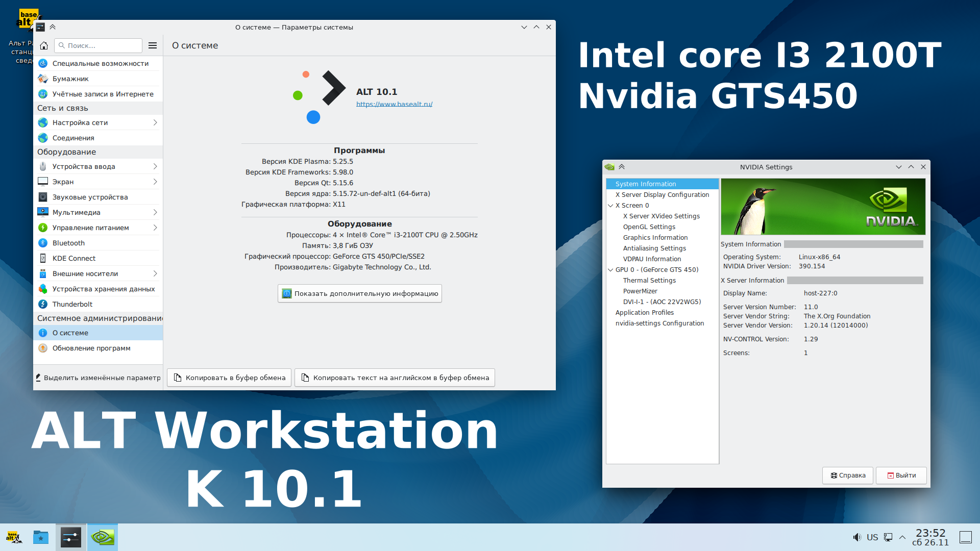Select the Bluetooth section icon in sidebar

(43, 242)
